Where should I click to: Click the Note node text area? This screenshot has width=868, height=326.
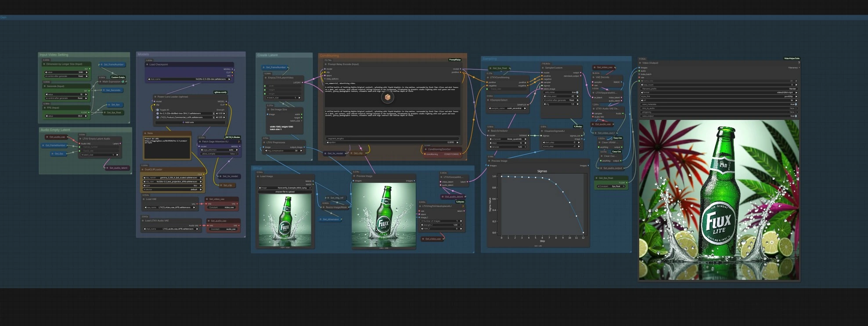tap(167, 148)
